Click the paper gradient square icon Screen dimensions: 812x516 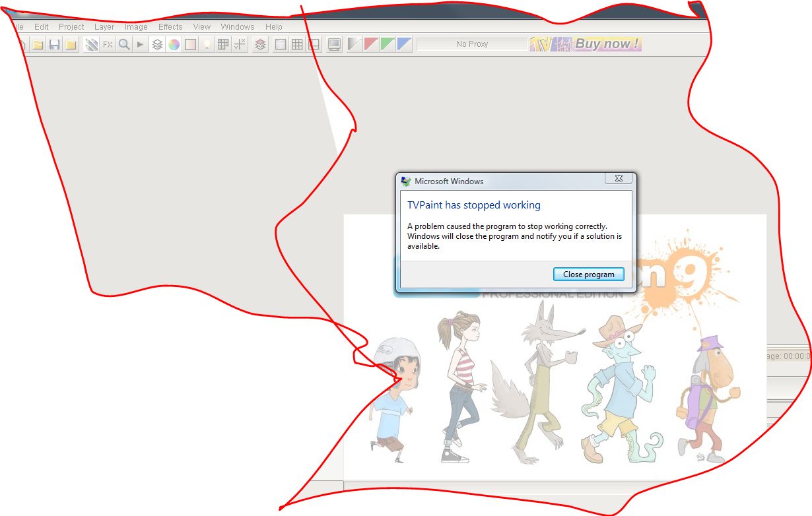190,44
